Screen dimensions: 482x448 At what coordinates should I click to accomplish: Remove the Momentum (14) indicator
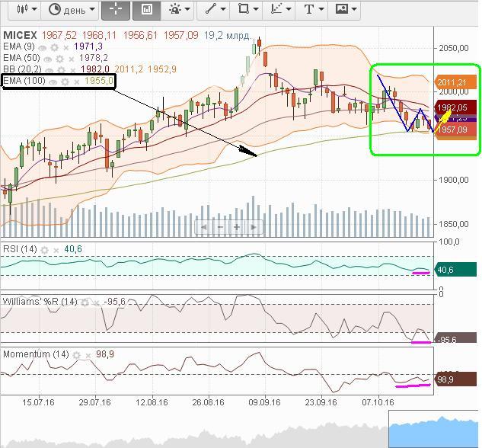[x=88, y=356]
